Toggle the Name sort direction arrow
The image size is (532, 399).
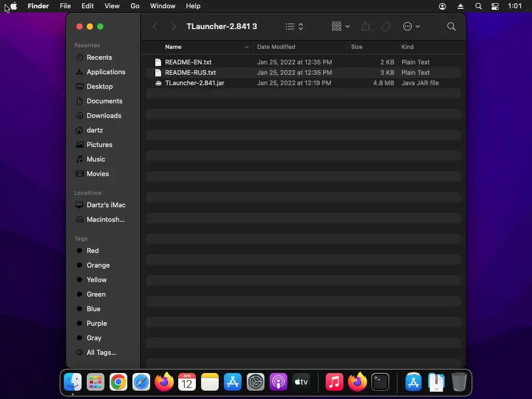247,47
